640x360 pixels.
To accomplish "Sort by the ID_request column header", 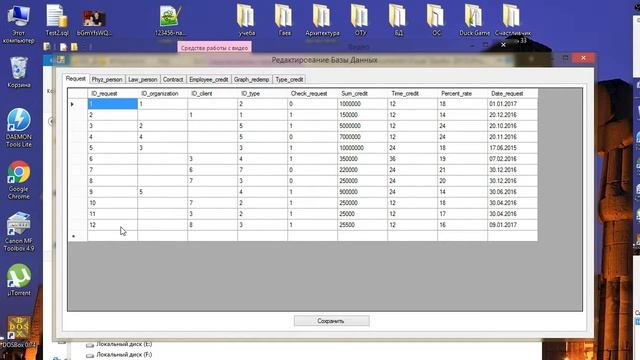I will (112, 93).
